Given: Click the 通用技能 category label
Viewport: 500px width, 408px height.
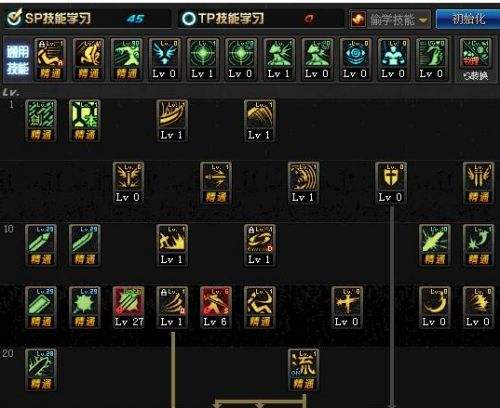Looking at the screenshot, I should (17, 60).
